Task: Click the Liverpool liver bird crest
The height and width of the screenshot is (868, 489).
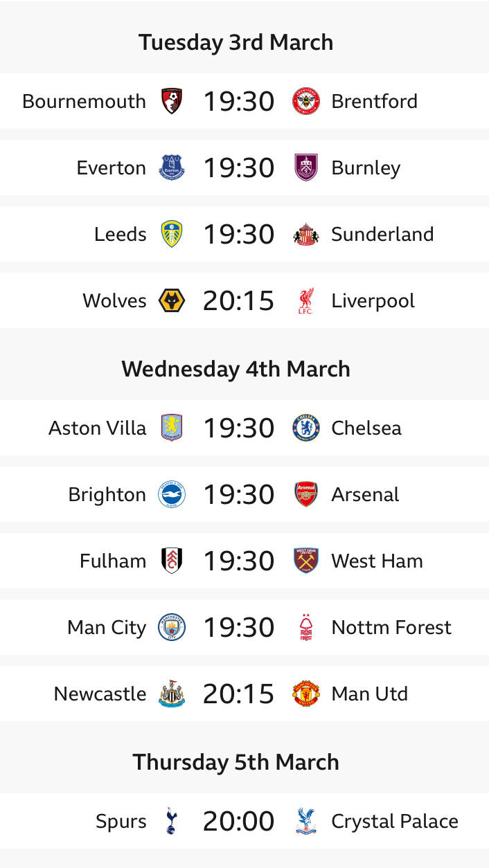Action: click(306, 300)
